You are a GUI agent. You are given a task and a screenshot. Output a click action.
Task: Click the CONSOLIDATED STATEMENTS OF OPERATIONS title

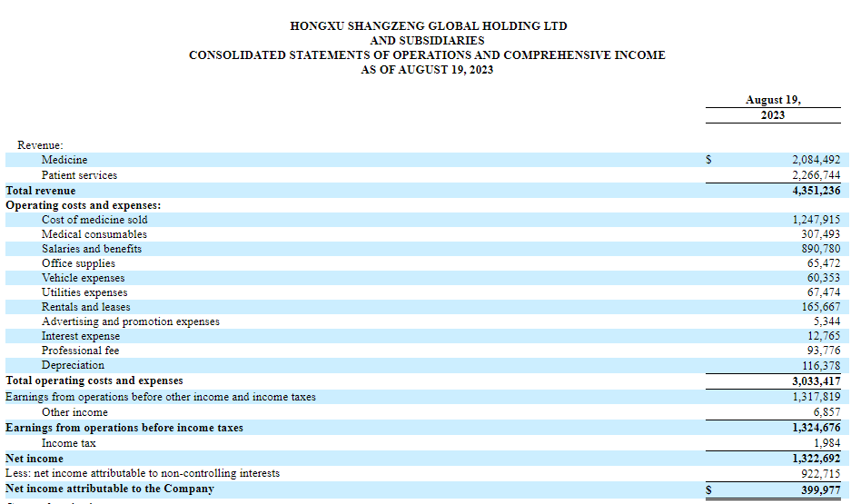(427, 55)
